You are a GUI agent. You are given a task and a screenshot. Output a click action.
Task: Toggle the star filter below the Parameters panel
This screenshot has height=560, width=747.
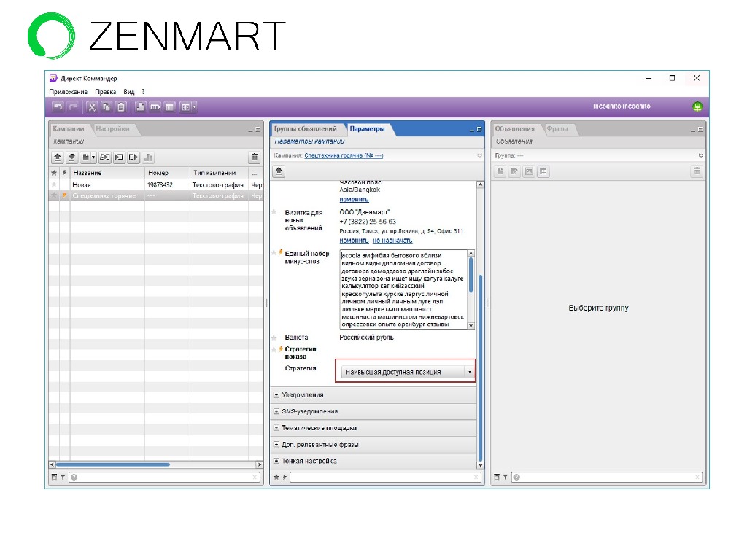pyautogui.click(x=276, y=477)
